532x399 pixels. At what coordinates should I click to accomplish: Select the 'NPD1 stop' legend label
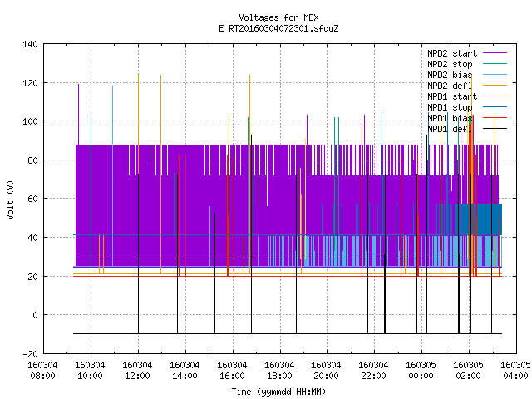click(450, 107)
